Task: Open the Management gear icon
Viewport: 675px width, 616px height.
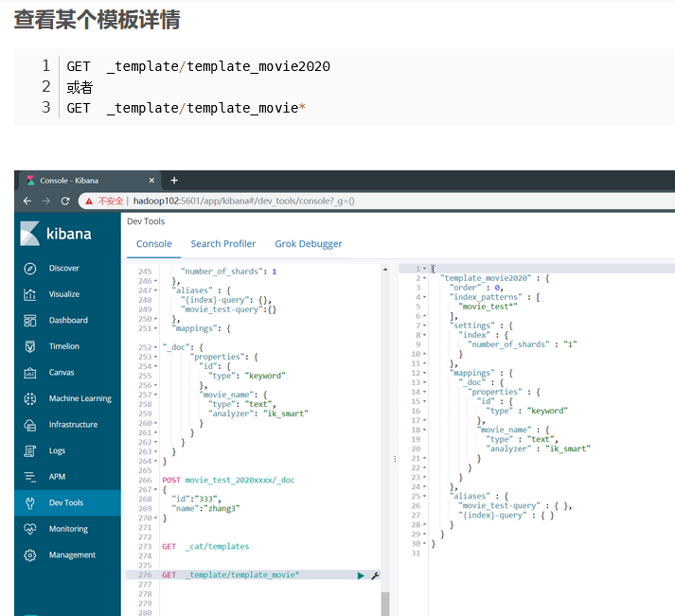Action: tap(29, 555)
